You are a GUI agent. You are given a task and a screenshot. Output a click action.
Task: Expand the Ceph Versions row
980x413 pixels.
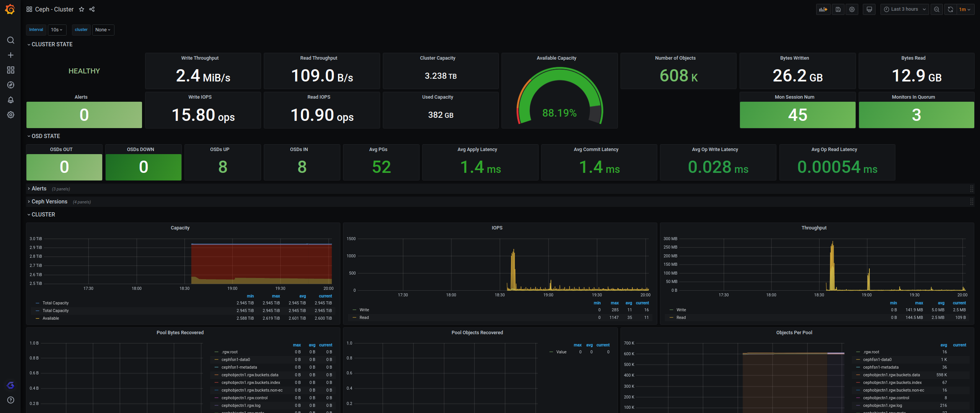pyautogui.click(x=49, y=202)
